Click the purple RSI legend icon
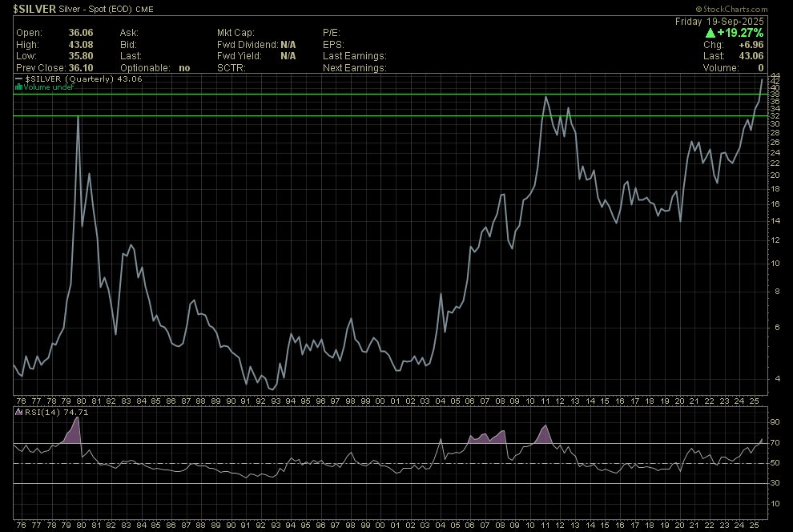The height and width of the screenshot is (532, 793). 18,412
